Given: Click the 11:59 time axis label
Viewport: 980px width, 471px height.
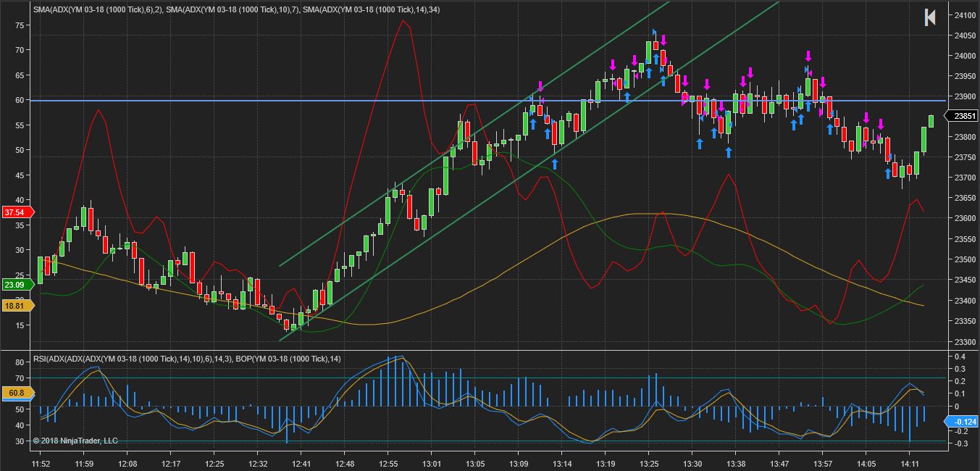Looking at the screenshot, I should click(x=85, y=463).
